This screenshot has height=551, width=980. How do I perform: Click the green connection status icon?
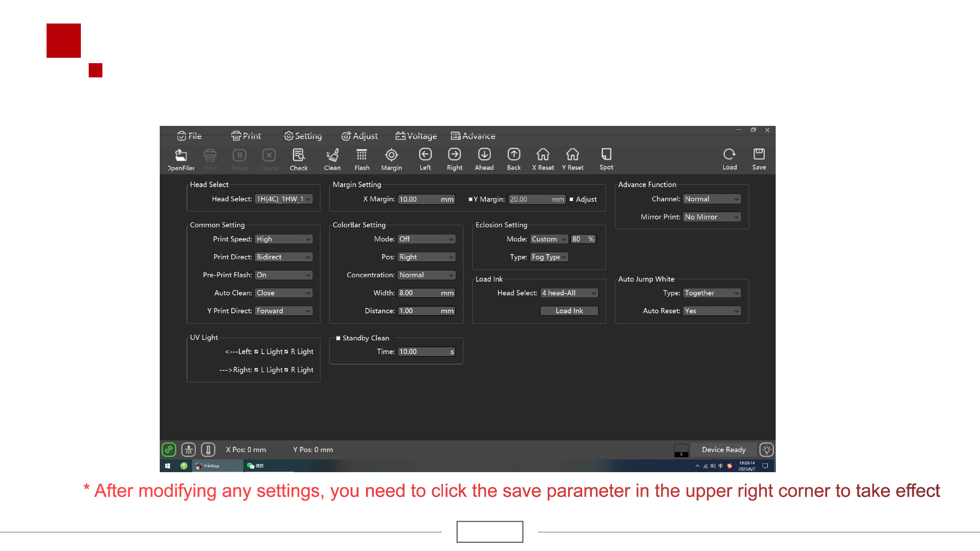[169, 449]
